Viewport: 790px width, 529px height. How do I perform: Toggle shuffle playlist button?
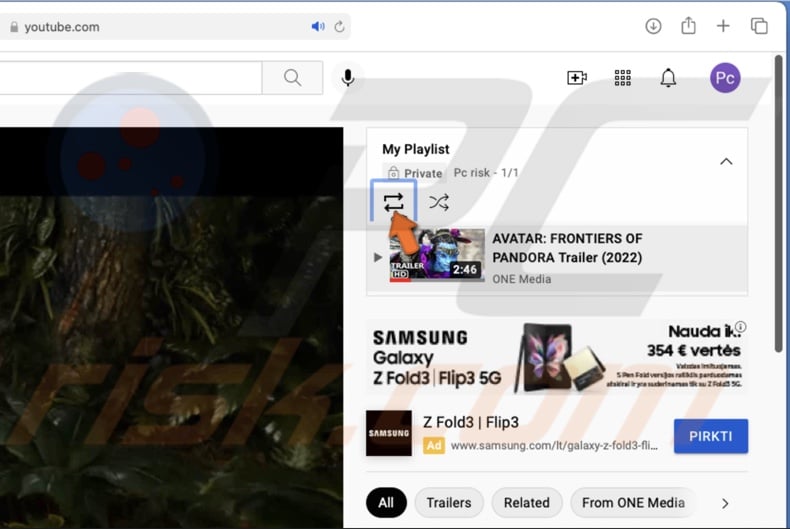click(x=438, y=202)
